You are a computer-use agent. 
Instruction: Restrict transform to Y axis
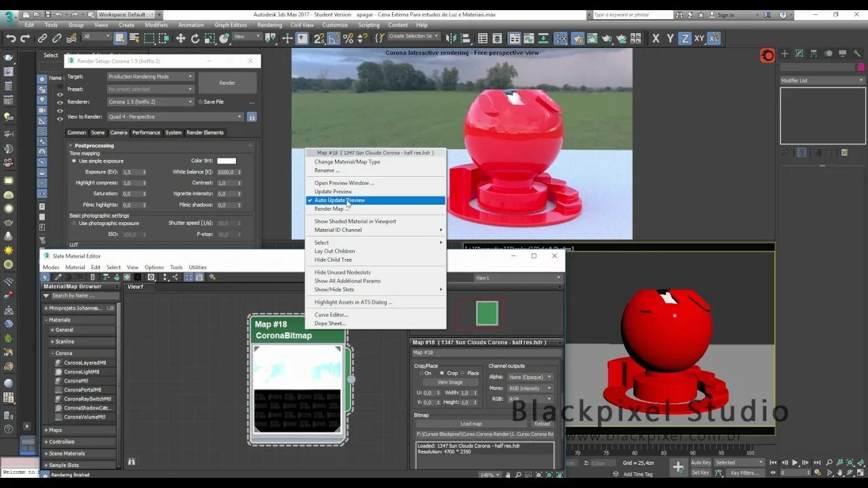(x=671, y=39)
